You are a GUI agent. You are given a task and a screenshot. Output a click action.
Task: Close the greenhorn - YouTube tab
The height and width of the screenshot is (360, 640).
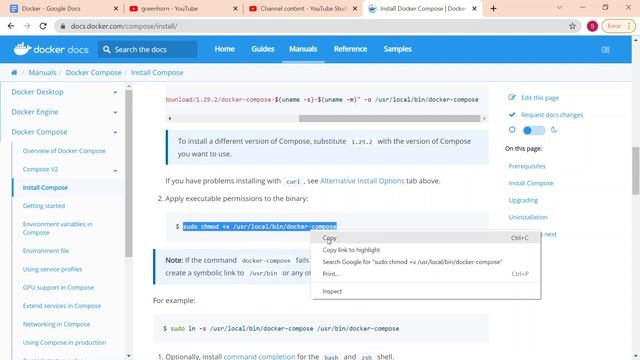click(x=235, y=8)
